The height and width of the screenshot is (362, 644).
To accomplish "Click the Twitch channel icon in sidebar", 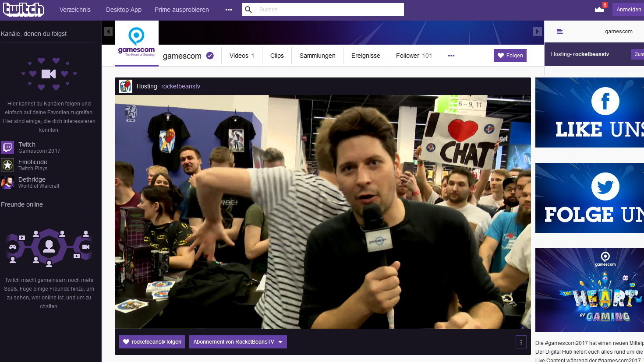I will (7, 148).
